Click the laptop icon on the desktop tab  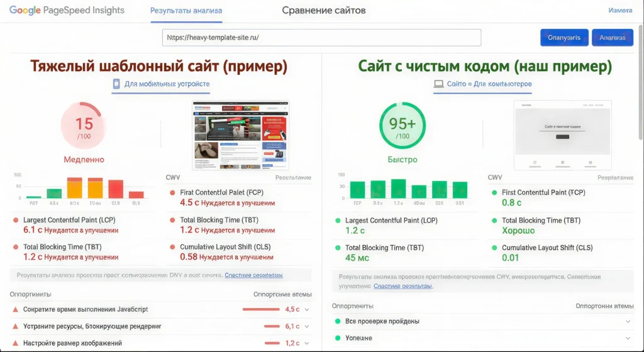[438, 84]
